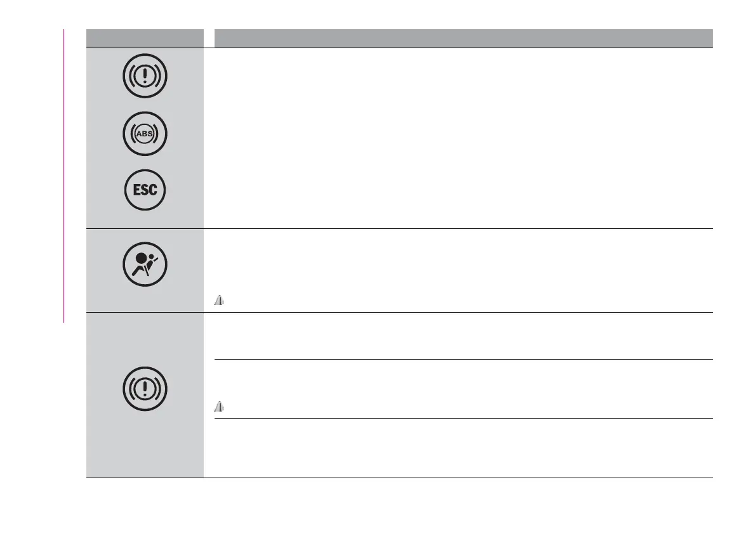Screen dimensions: 756x534
Task: Click the first inner divider in the last row
Action: (x=463, y=359)
